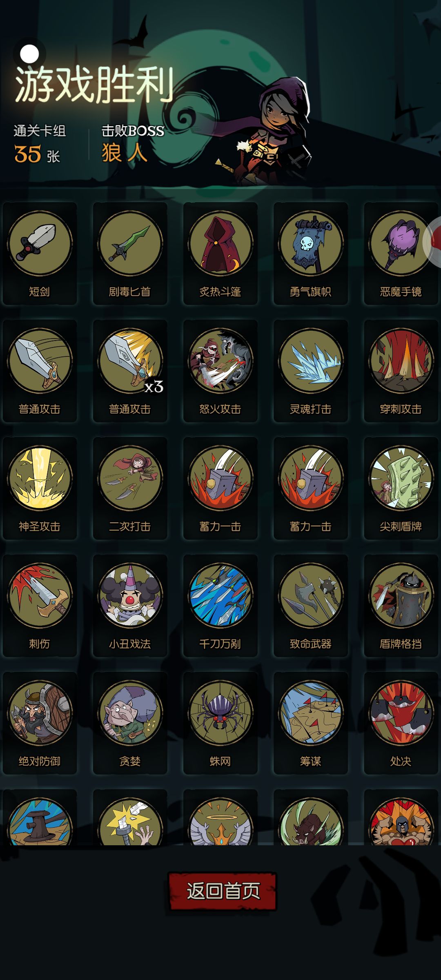Screen dimensions: 441x980
Task: Tap the 贪婪 greedy goblin card
Action: point(130,723)
